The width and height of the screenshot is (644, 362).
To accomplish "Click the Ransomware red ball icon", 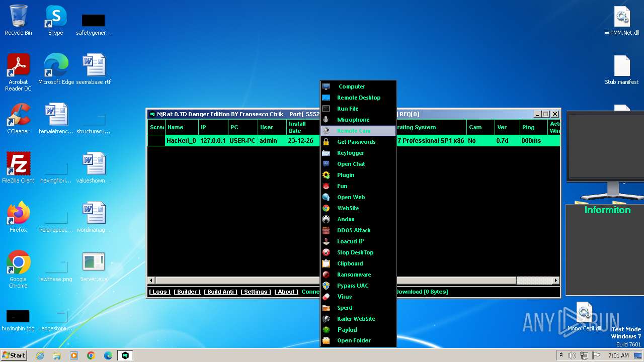I will (x=326, y=275).
